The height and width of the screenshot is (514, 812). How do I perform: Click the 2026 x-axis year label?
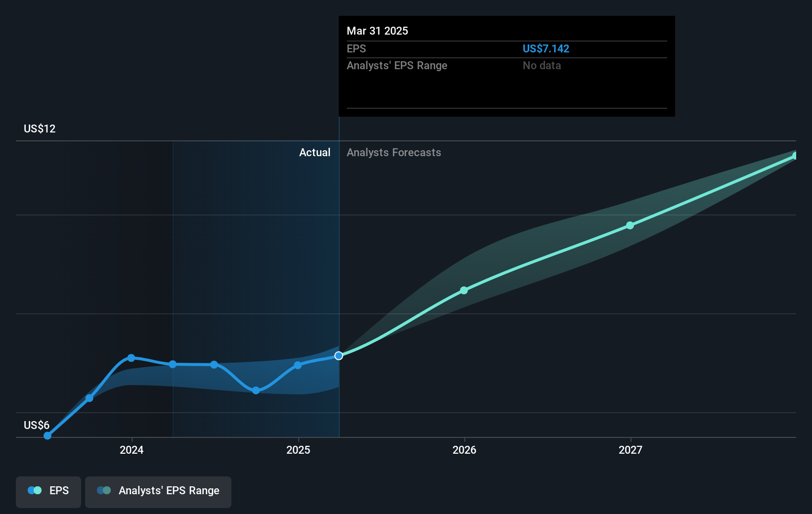[464, 450]
